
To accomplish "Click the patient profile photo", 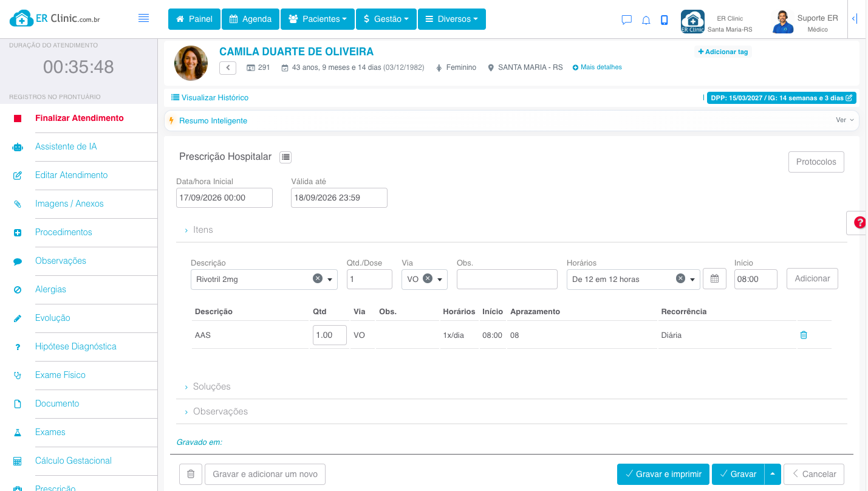I will [191, 63].
